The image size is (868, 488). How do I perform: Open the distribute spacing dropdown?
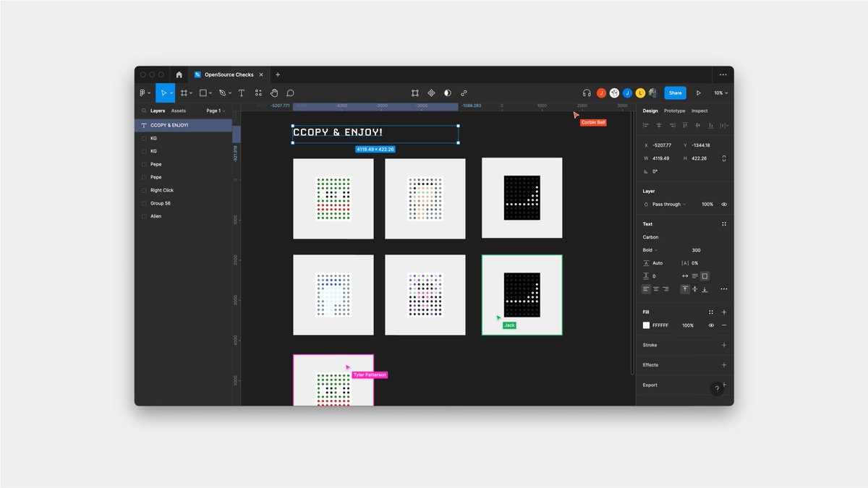[x=726, y=125]
